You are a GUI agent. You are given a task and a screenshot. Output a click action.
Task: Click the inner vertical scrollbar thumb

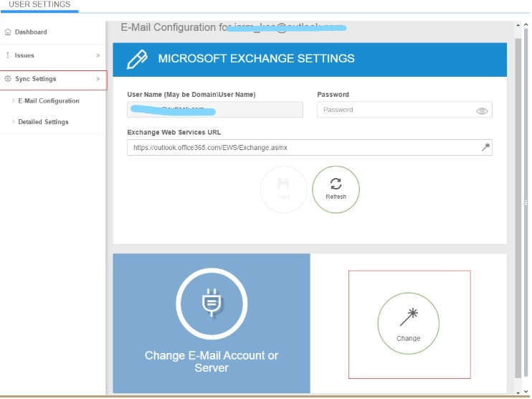point(518,208)
